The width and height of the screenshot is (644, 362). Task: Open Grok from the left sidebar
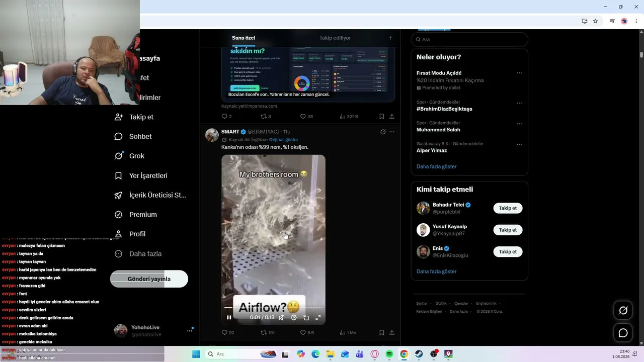(x=129, y=156)
